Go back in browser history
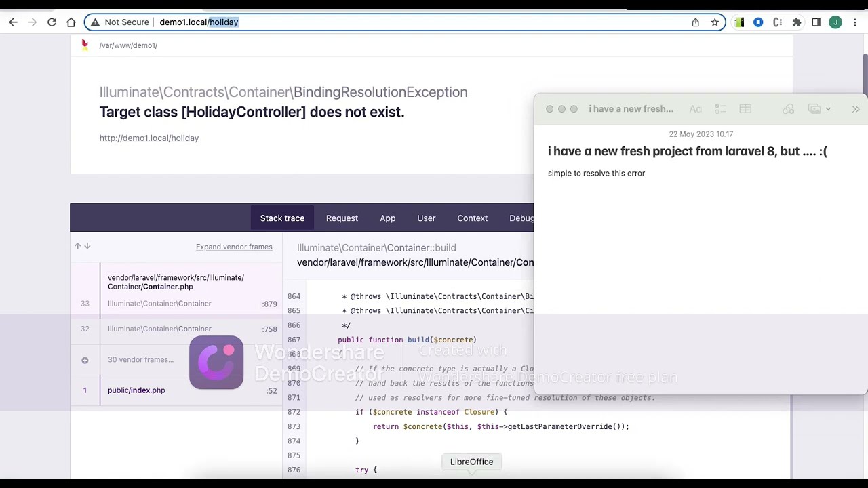 pos(13,22)
